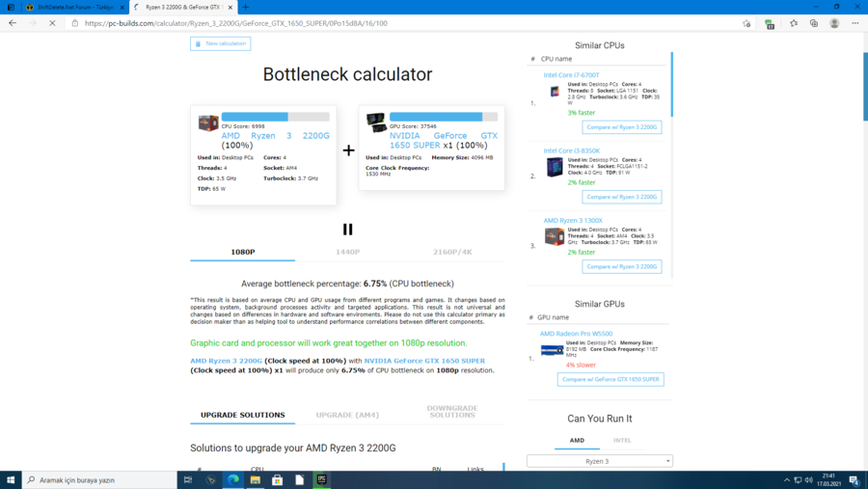868x489 pixels.
Task: Open the browser profile avatar
Action: tap(834, 23)
